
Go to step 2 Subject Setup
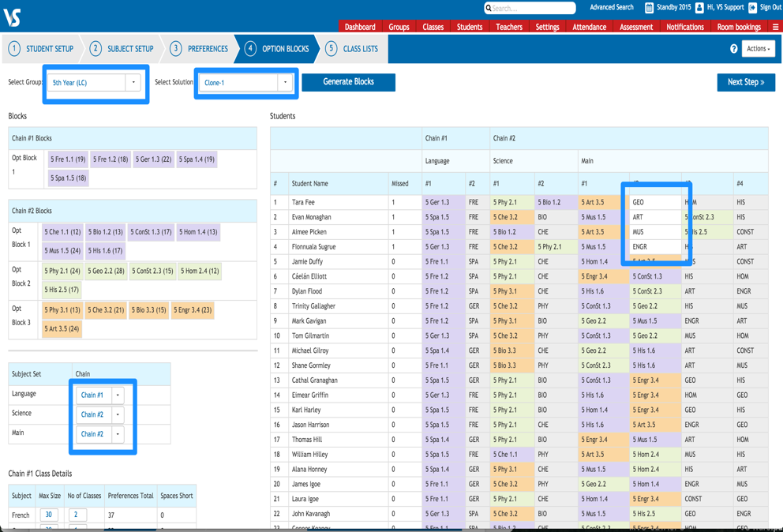[122, 48]
